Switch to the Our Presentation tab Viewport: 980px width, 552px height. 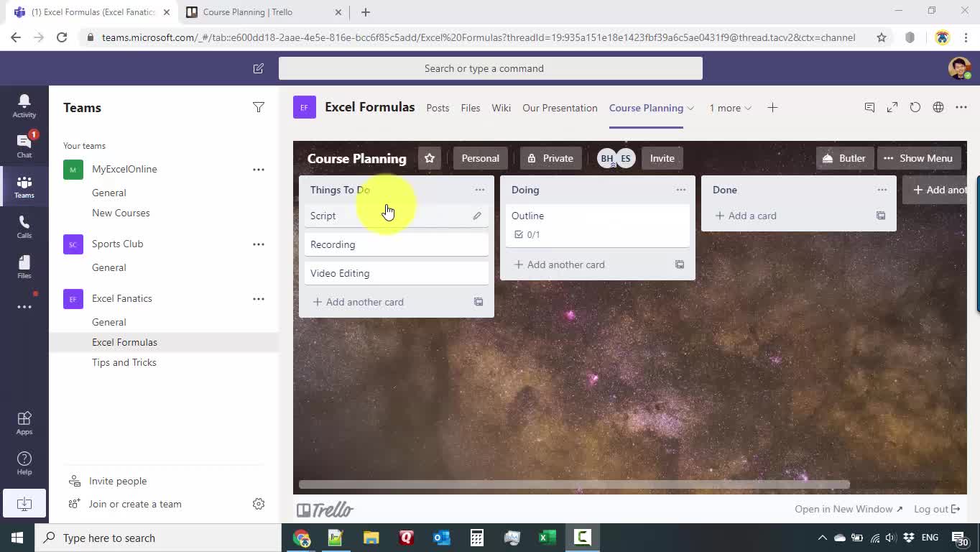click(x=560, y=108)
